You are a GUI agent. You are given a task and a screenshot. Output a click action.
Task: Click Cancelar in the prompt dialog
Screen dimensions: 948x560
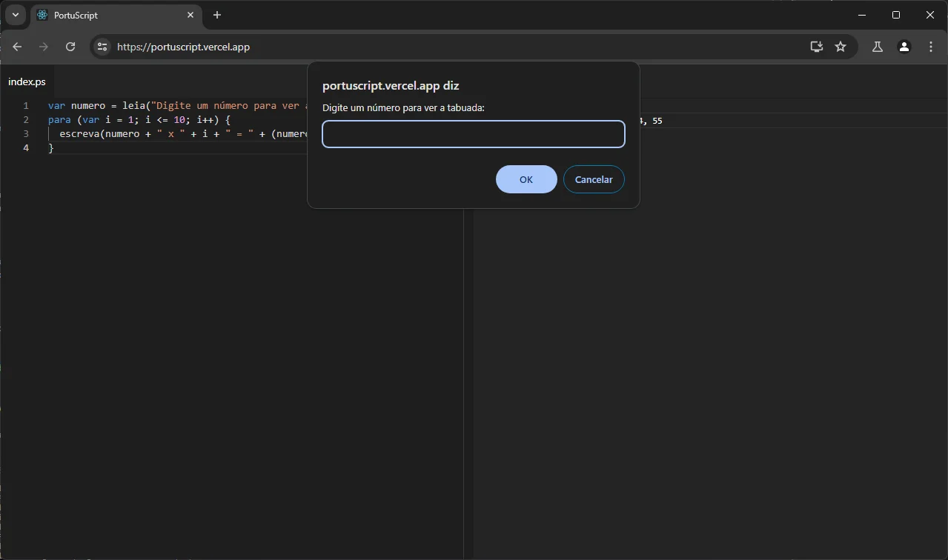coord(594,179)
